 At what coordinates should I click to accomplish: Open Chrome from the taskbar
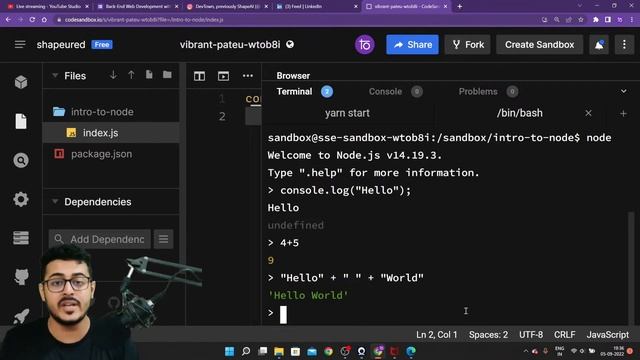[x=328, y=351]
